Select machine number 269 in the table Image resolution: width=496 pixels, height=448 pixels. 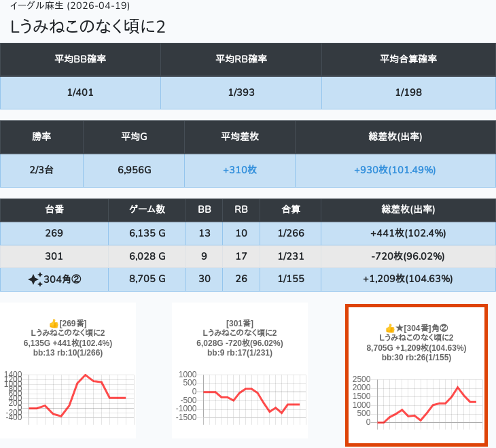pyautogui.click(x=54, y=233)
